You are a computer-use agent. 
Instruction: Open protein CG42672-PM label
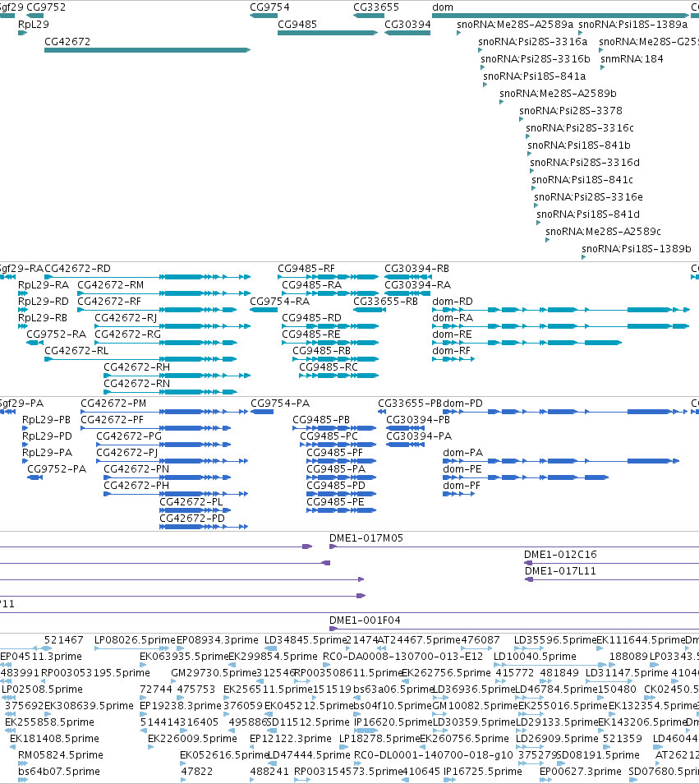pyautogui.click(x=113, y=404)
